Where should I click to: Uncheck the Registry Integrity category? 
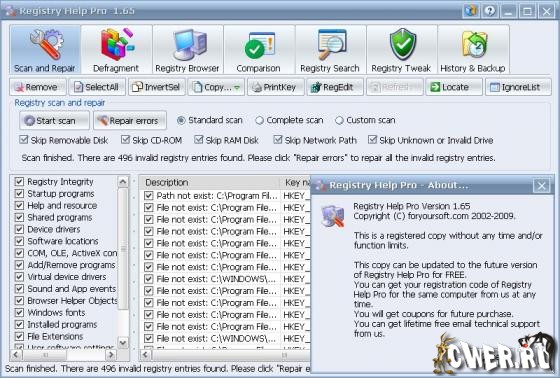[x=19, y=181]
